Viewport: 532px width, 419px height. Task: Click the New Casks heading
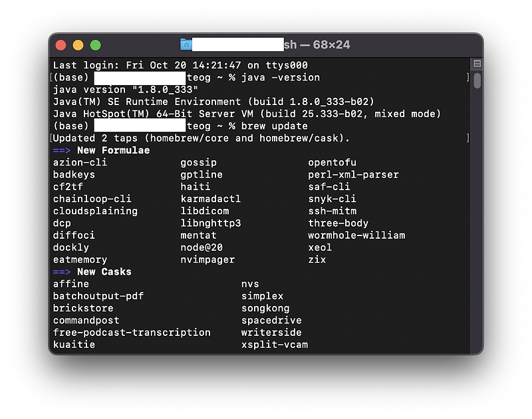(104, 271)
